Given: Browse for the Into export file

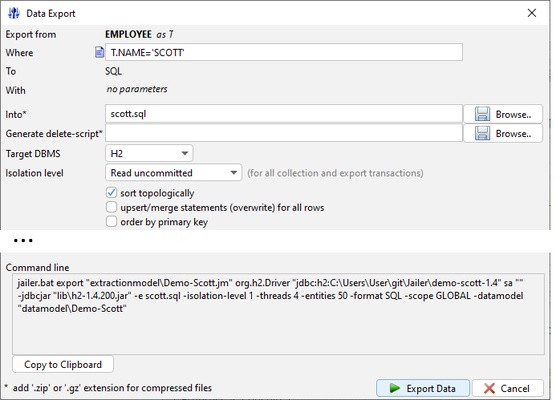Looking at the screenshot, I should (x=503, y=114).
